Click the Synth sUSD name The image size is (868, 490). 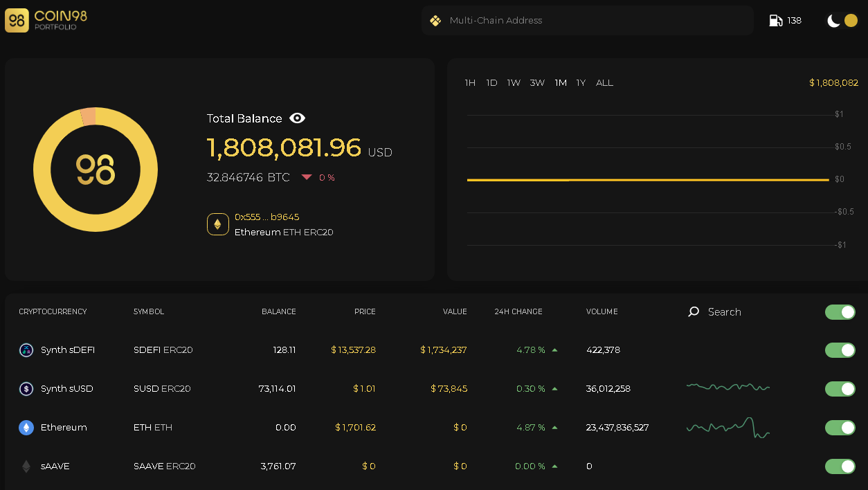pyautogui.click(x=67, y=389)
